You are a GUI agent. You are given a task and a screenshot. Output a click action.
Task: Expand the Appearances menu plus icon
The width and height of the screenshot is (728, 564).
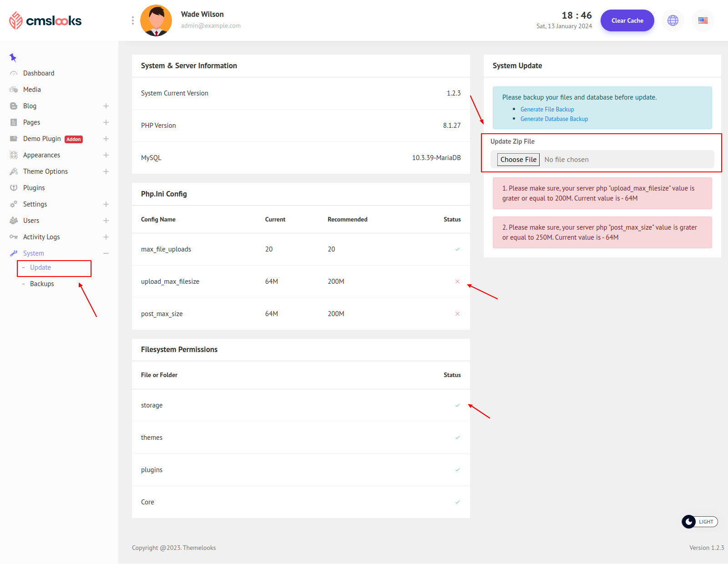(x=106, y=155)
